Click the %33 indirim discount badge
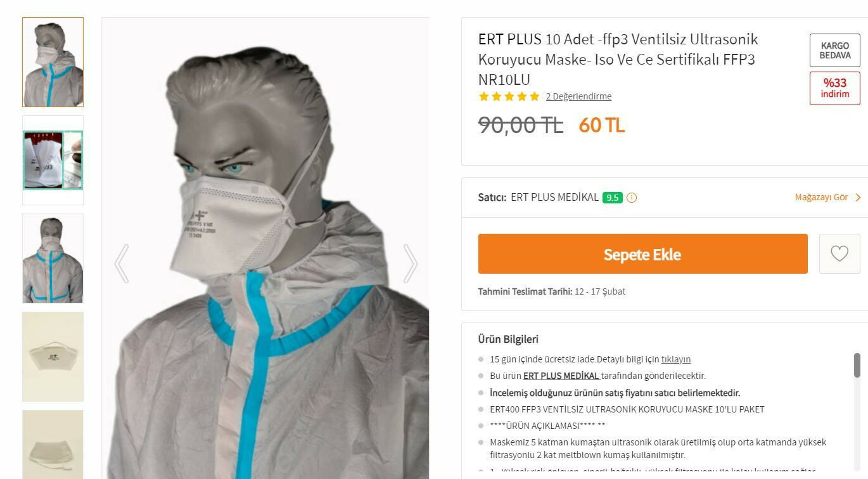The width and height of the screenshot is (868, 479). pos(835,88)
